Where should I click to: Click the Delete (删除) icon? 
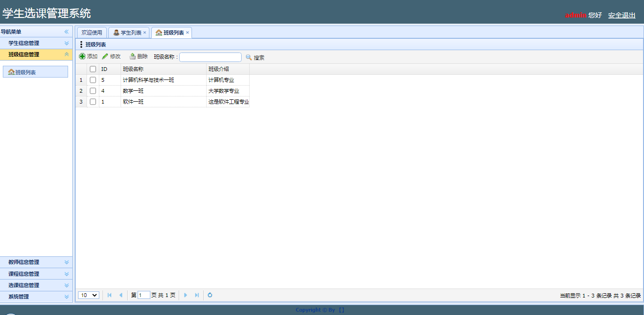tap(132, 57)
